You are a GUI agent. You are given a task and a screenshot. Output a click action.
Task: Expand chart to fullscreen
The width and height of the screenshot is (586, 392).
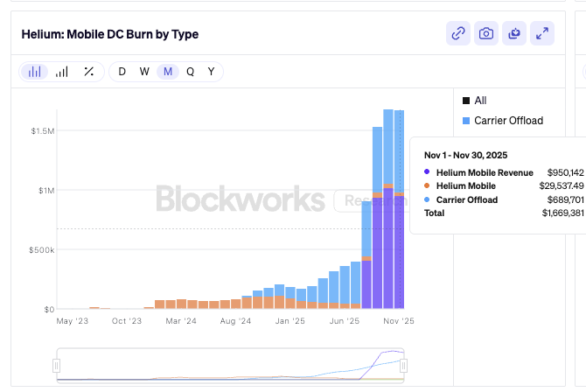click(542, 34)
